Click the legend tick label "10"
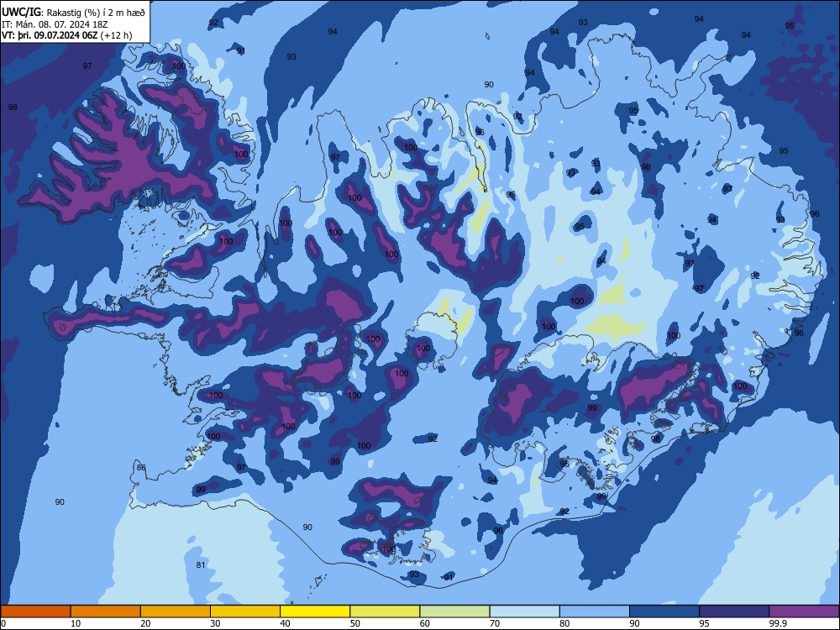 coord(76,623)
